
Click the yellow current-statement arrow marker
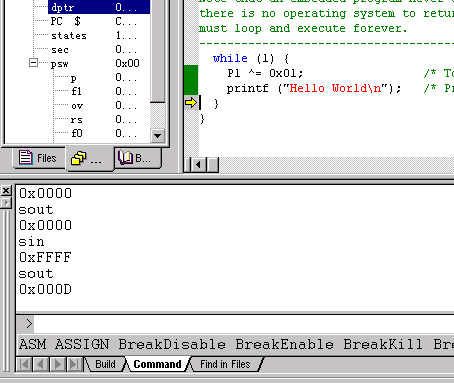tap(191, 102)
